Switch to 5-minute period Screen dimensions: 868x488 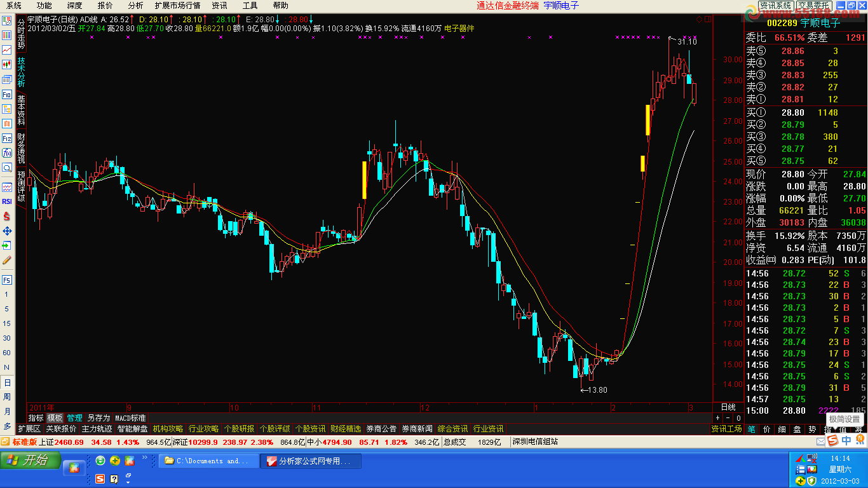pyautogui.click(x=7, y=309)
